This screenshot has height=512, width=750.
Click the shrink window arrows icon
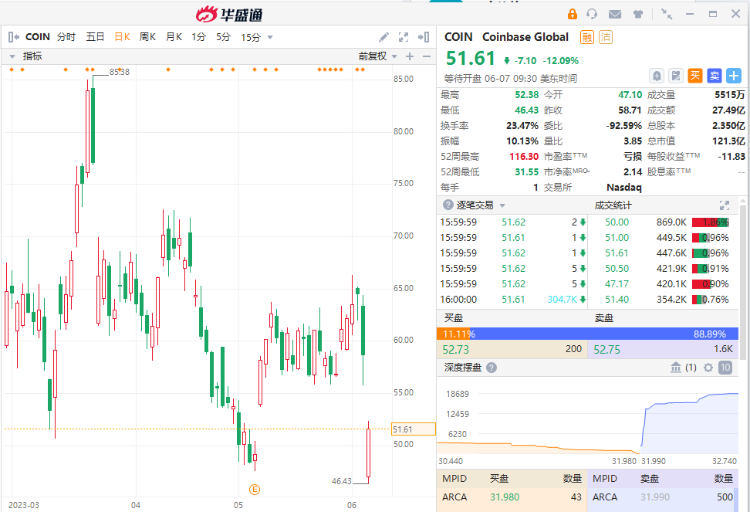tap(666, 14)
